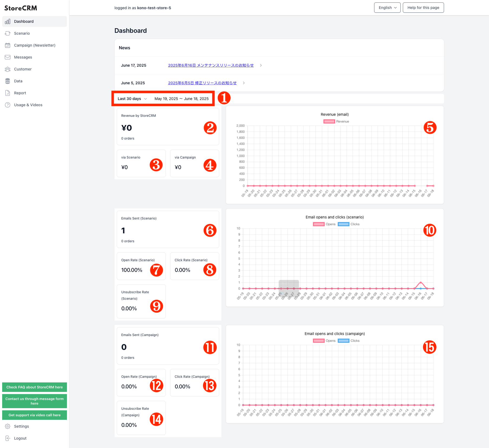This screenshot has width=489, height=448.
Task: Click the chevron beside the June 17 news item
Action: pyautogui.click(x=261, y=65)
